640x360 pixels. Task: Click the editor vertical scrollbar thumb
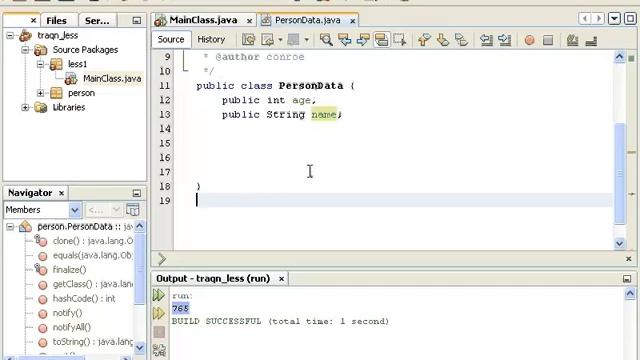tap(620, 173)
